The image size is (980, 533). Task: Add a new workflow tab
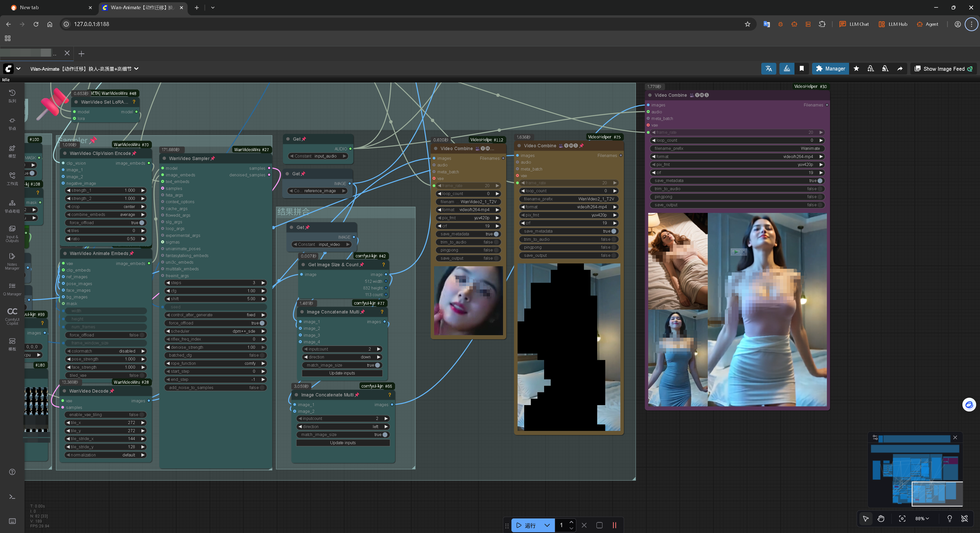click(x=81, y=54)
